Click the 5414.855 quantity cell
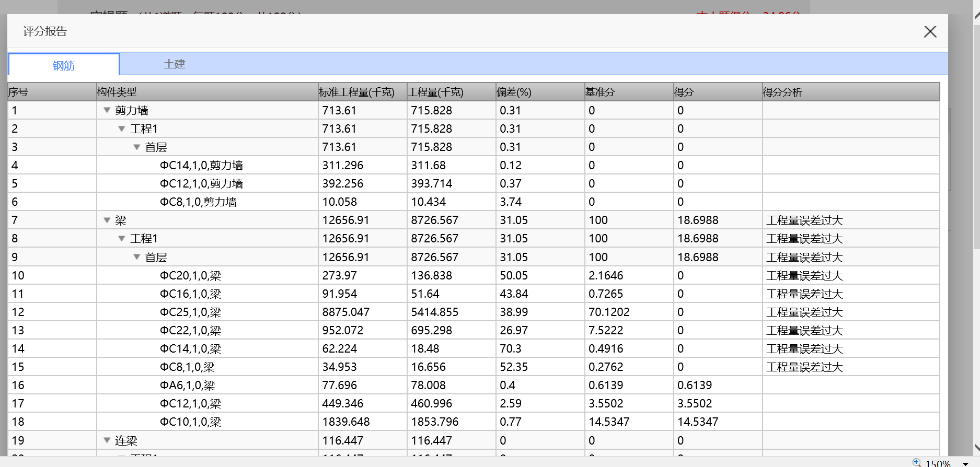980x467 pixels. (x=452, y=312)
